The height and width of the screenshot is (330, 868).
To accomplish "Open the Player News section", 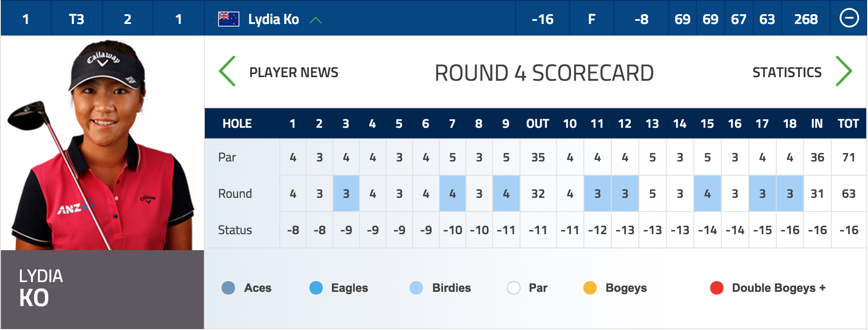I will 293,72.
